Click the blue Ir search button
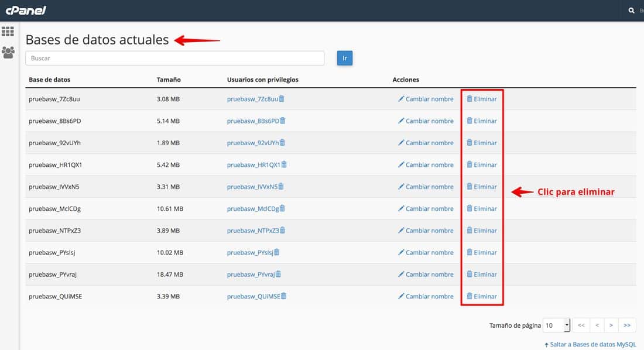Image resolution: width=644 pixels, height=350 pixels. point(345,58)
